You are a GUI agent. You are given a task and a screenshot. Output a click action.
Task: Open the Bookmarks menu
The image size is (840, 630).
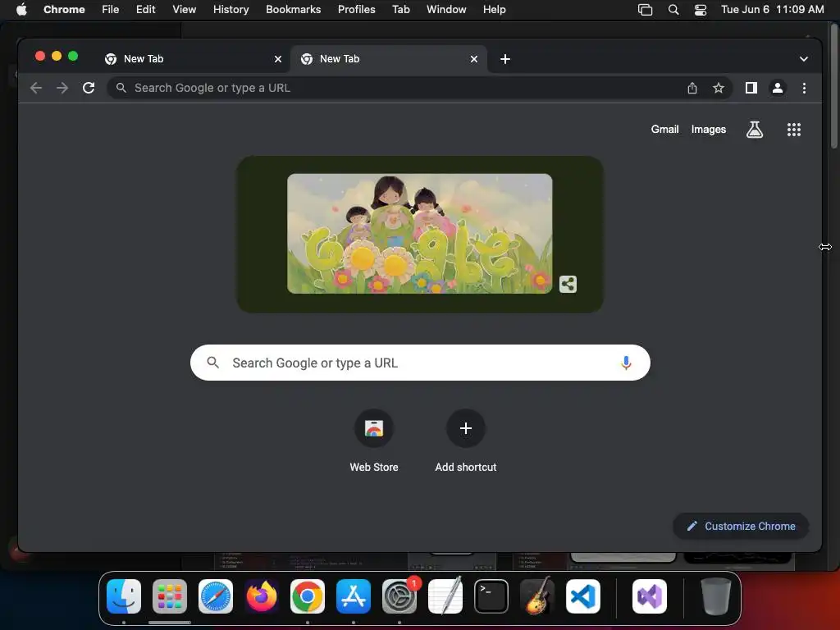point(293,10)
